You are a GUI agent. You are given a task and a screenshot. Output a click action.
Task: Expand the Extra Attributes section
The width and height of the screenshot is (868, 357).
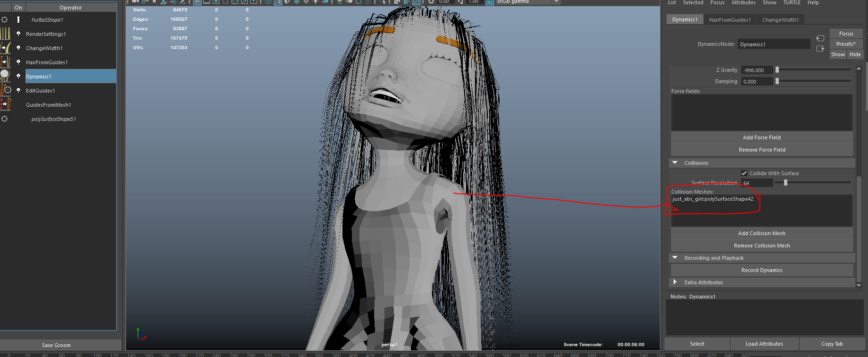point(675,282)
